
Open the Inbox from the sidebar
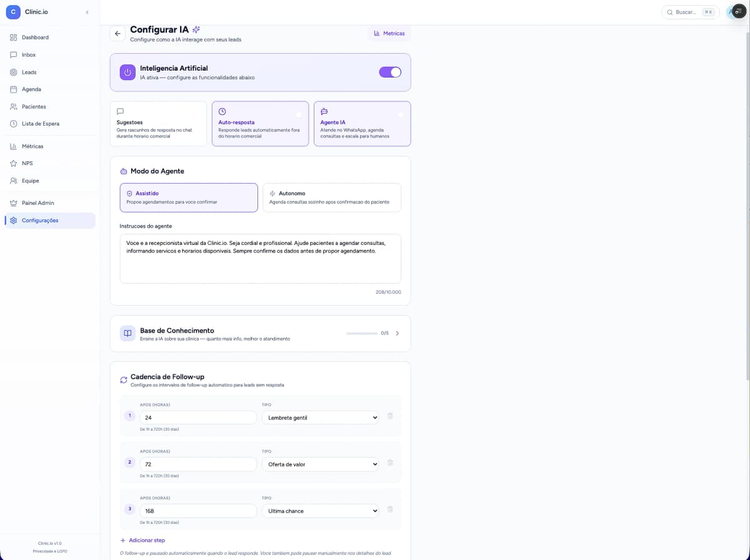pos(27,54)
